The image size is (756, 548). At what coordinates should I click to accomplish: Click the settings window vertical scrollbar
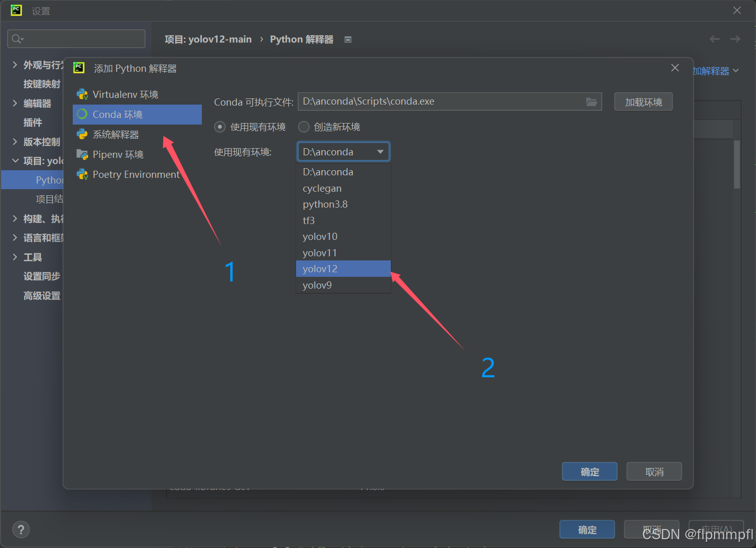coord(737,164)
